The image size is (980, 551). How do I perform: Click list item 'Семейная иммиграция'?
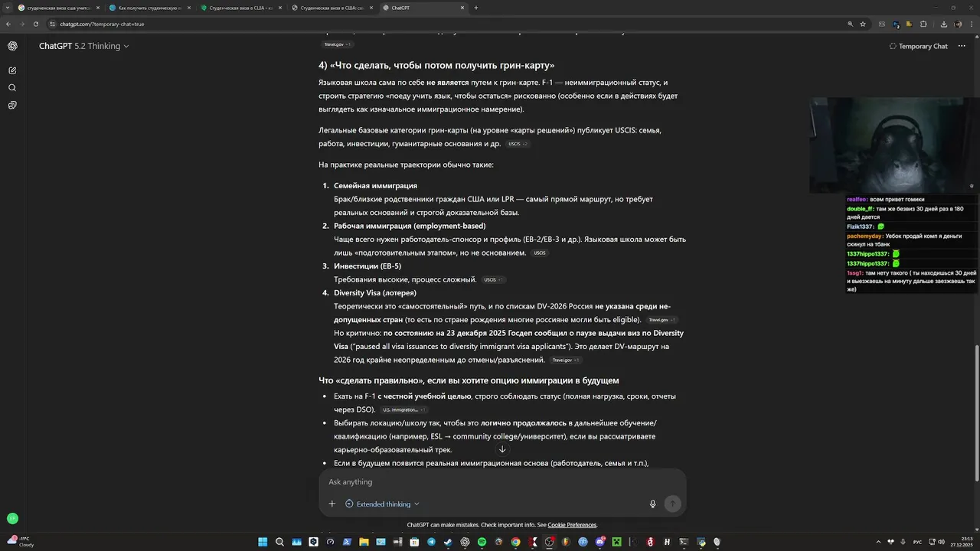point(375,186)
